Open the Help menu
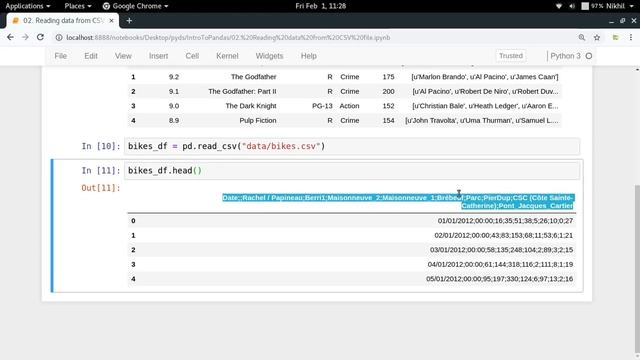Image resolution: width=640 pixels, height=360 pixels. click(x=309, y=56)
